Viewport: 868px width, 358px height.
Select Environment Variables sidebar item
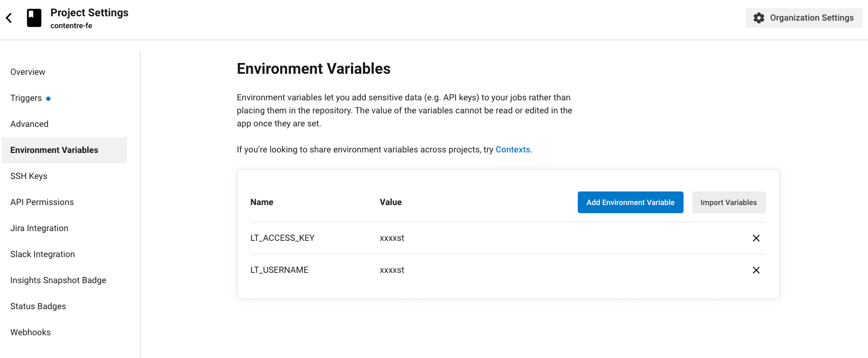pyautogui.click(x=54, y=150)
